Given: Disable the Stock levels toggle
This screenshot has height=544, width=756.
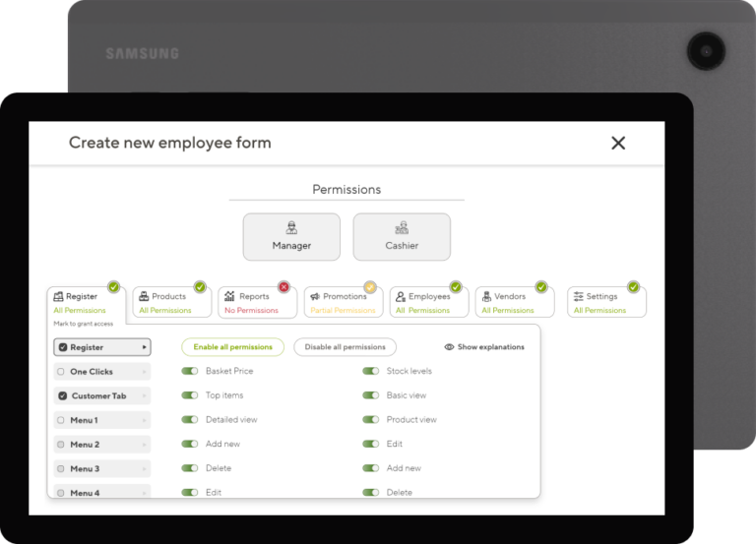Looking at the screenshot, I should coord(371,371).
